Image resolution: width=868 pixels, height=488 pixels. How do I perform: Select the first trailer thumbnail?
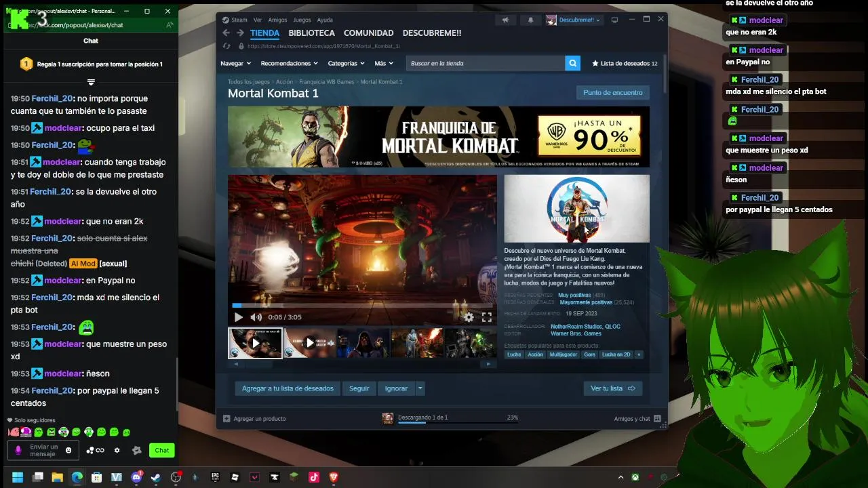[255, 343]
